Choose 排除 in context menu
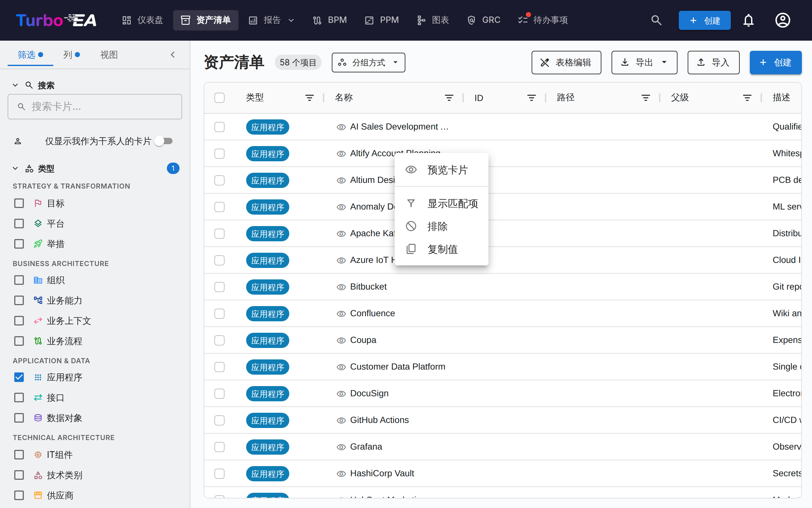 441,226
